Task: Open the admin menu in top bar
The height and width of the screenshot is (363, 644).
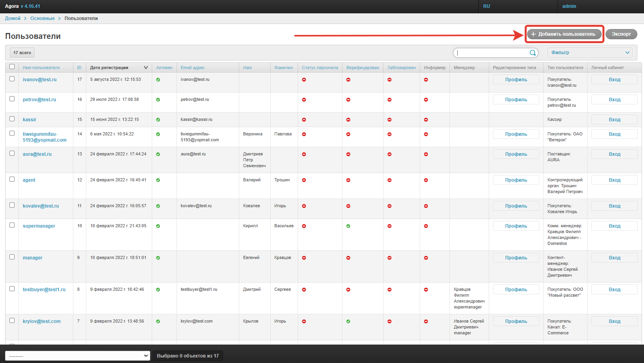Action: (x=569, y=6)
